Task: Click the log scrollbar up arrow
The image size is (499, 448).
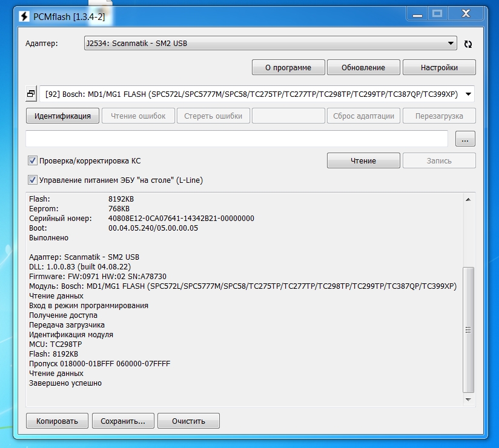Action: pyautogui.click(x=468, y=199)
